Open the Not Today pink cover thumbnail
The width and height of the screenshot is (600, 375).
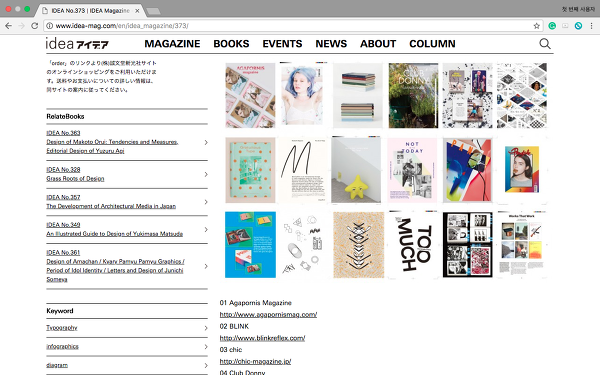coord(412,170)
